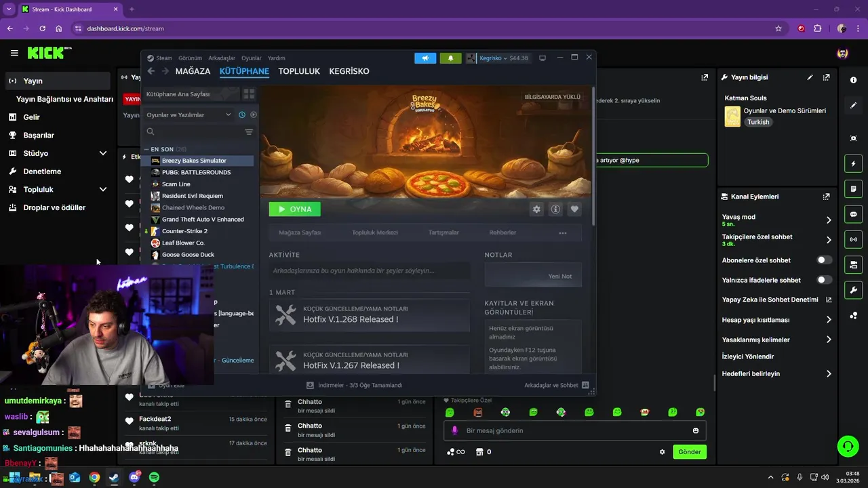Open Yapay Zeka ile Sohbet Denetimi link
The image size is (868, 488).
(x=776, y=300)
